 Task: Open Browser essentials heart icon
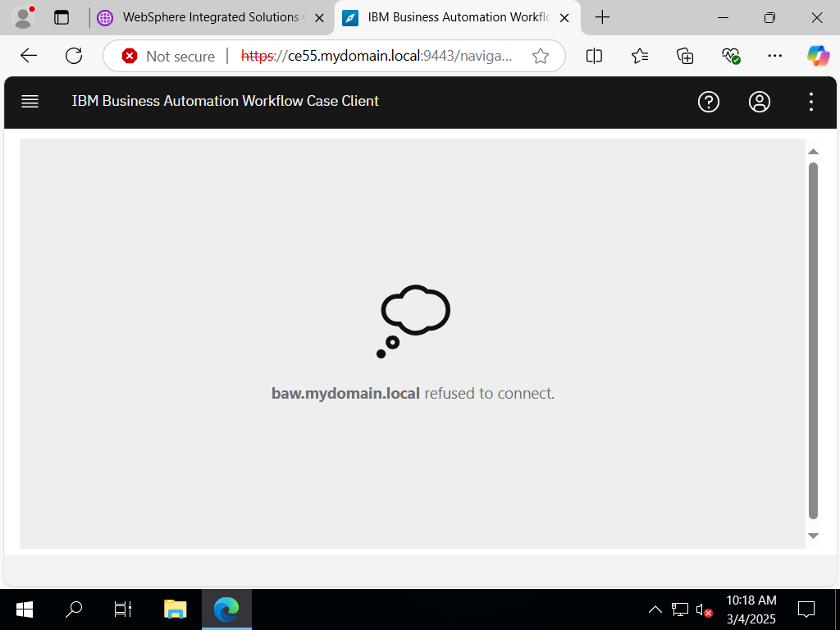pyautogui.click(x=731, y=56)
